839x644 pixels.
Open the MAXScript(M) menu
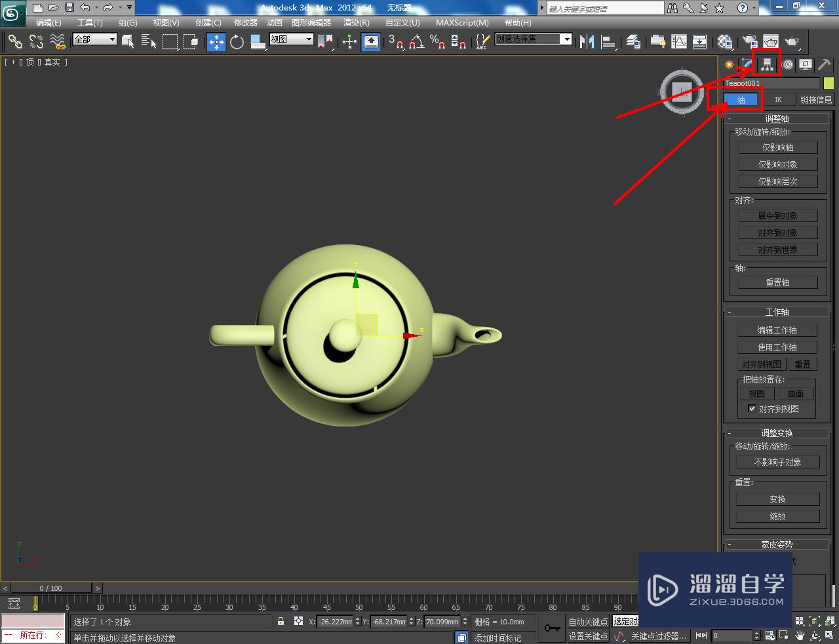tap(462, 23)
